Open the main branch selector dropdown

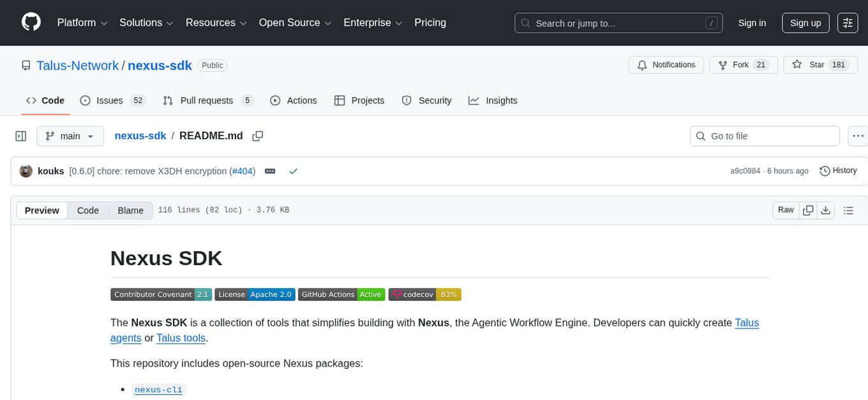click(x=70, y=135)
